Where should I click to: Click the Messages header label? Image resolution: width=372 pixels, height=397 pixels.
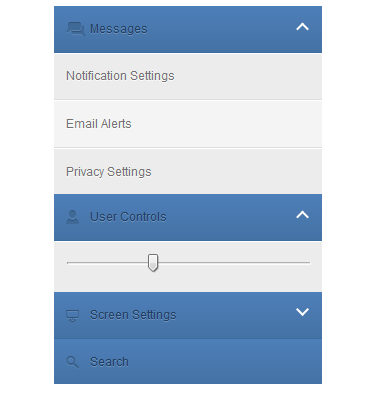(119, 29)
